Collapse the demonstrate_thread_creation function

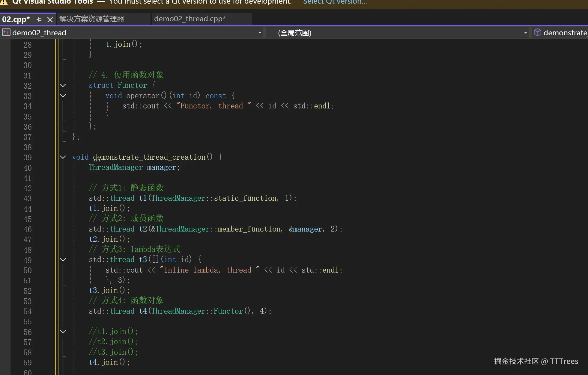point(63,157)
